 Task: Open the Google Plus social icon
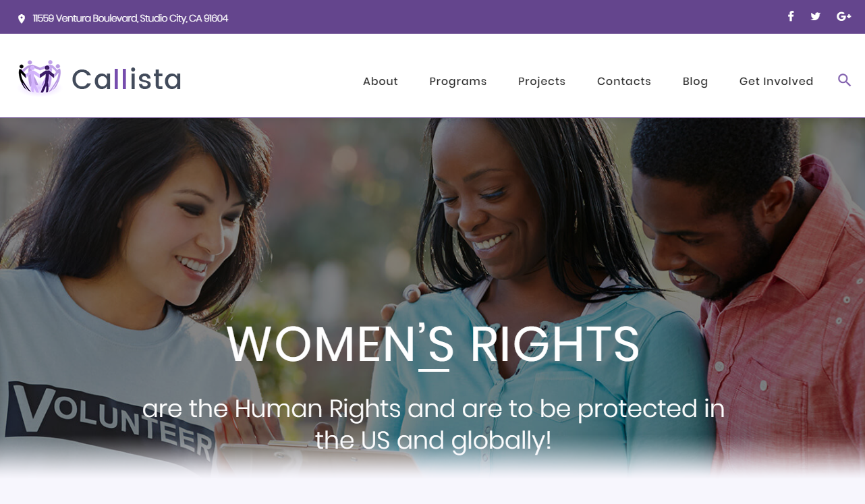843,16
